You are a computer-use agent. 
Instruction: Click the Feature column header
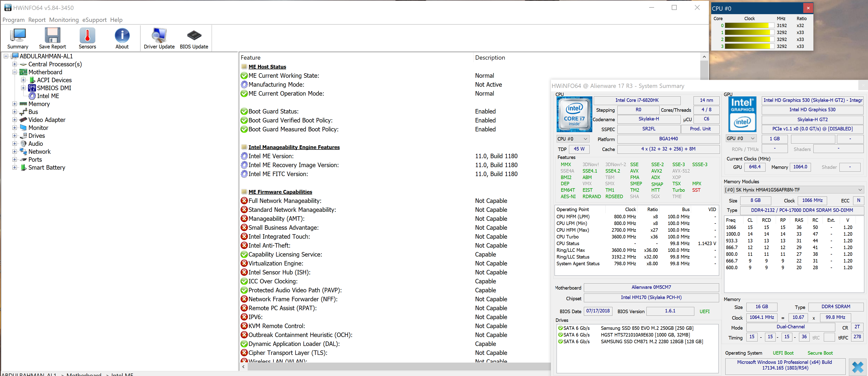tap(250, 58)
